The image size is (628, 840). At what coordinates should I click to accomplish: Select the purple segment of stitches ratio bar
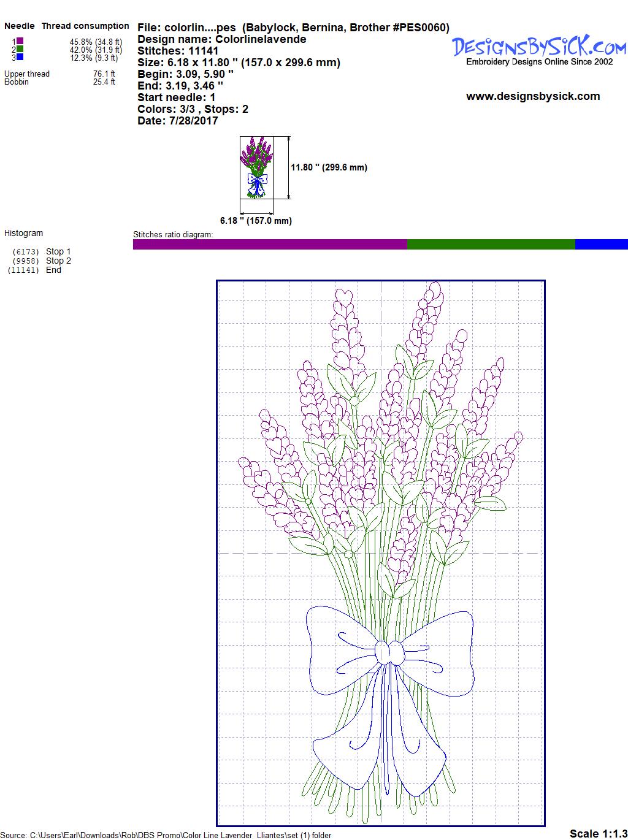[x=270, y=245]
